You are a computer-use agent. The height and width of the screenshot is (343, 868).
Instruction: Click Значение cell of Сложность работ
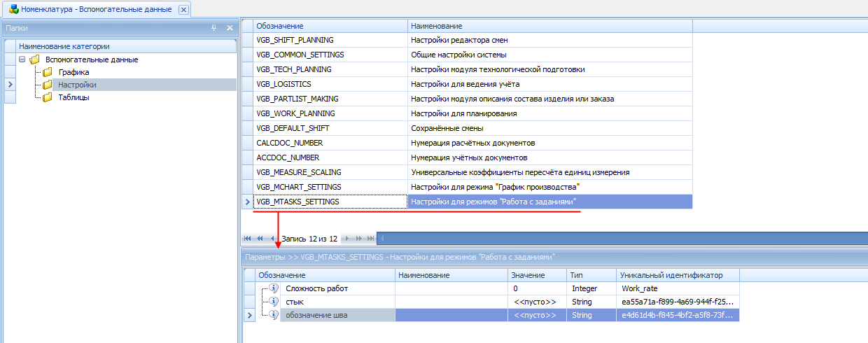point(536,288)
